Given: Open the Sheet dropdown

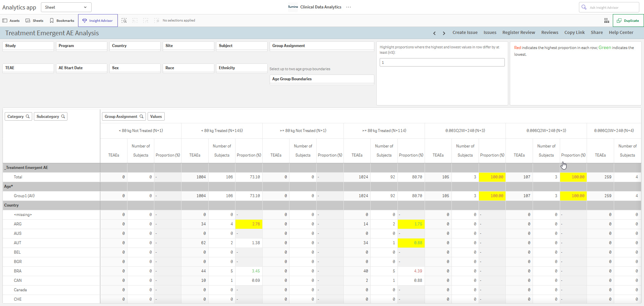Looking at the screenshot, I should [66, 7].
